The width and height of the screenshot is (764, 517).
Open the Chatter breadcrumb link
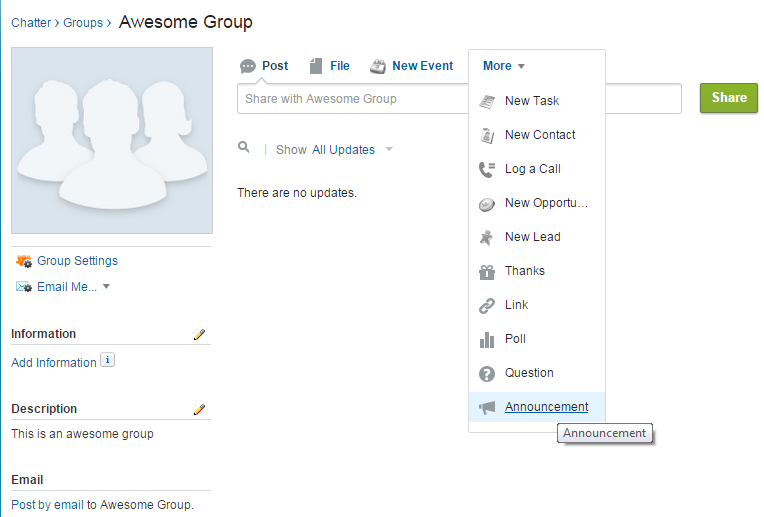point(31,23)
